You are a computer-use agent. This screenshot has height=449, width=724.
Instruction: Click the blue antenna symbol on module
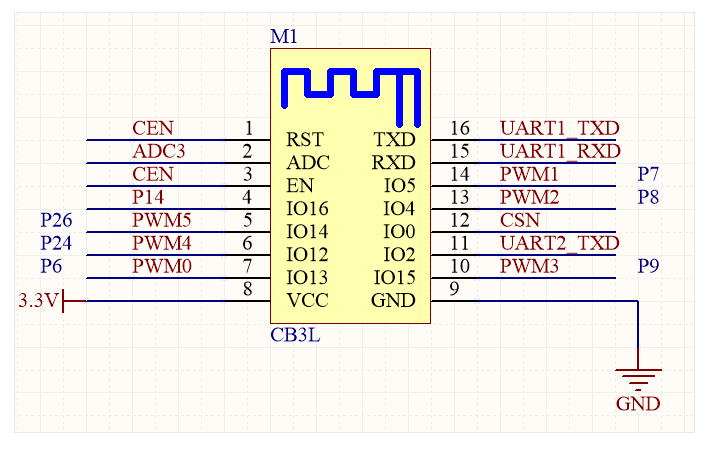(351, 97)
